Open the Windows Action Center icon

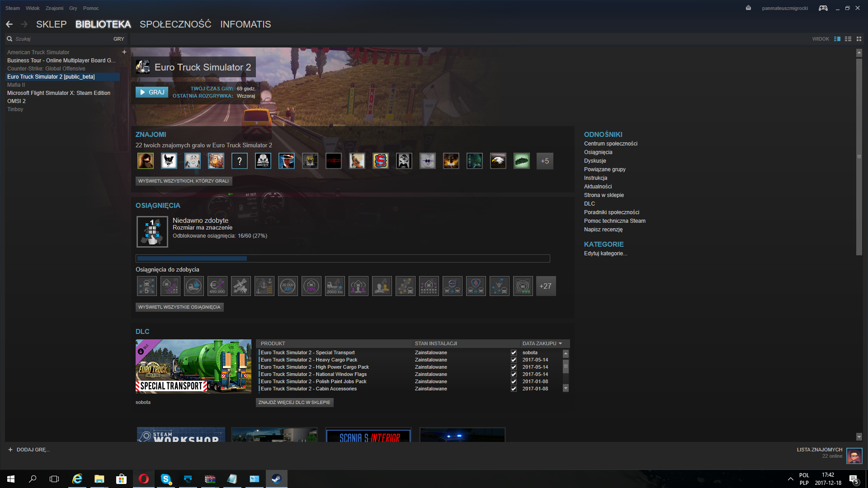tap(854, 479)
